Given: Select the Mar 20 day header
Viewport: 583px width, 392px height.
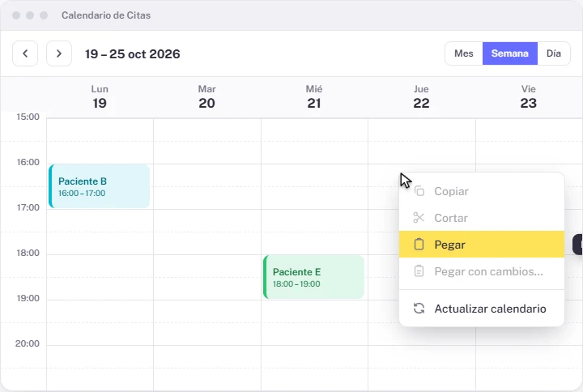Looking at the screenshot, I should tap(206, 97).
